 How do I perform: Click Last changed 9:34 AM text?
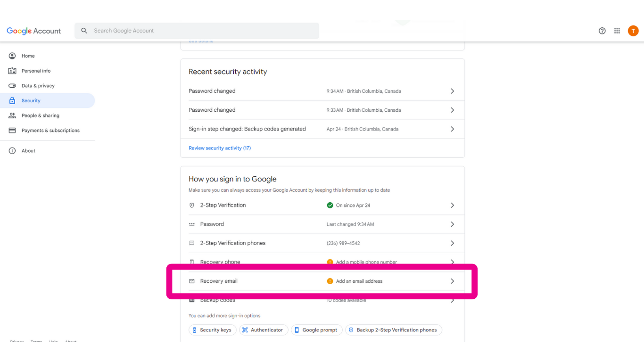(x=350, y=224)
